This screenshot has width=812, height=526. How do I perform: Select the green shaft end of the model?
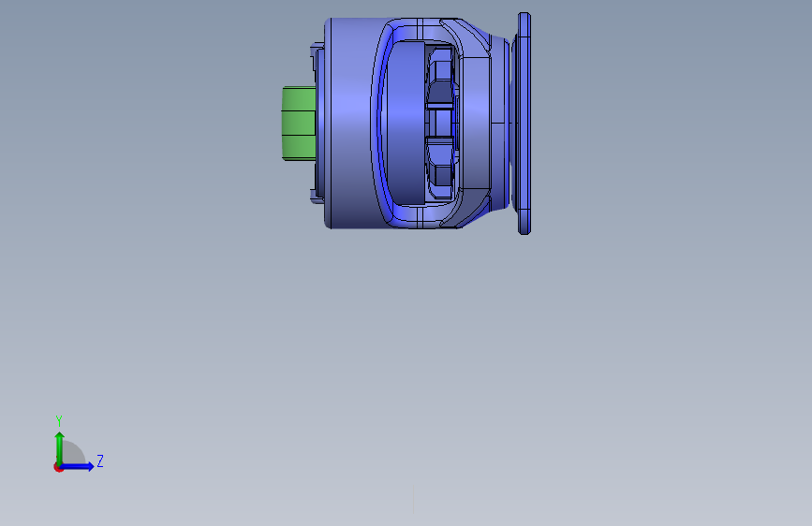pyautogui.click(x=299, y=124)
